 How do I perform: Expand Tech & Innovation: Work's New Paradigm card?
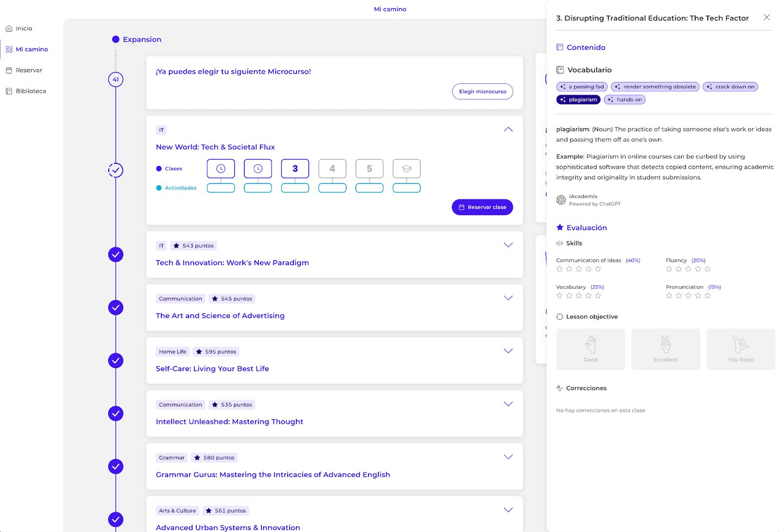tap(508, 245)
